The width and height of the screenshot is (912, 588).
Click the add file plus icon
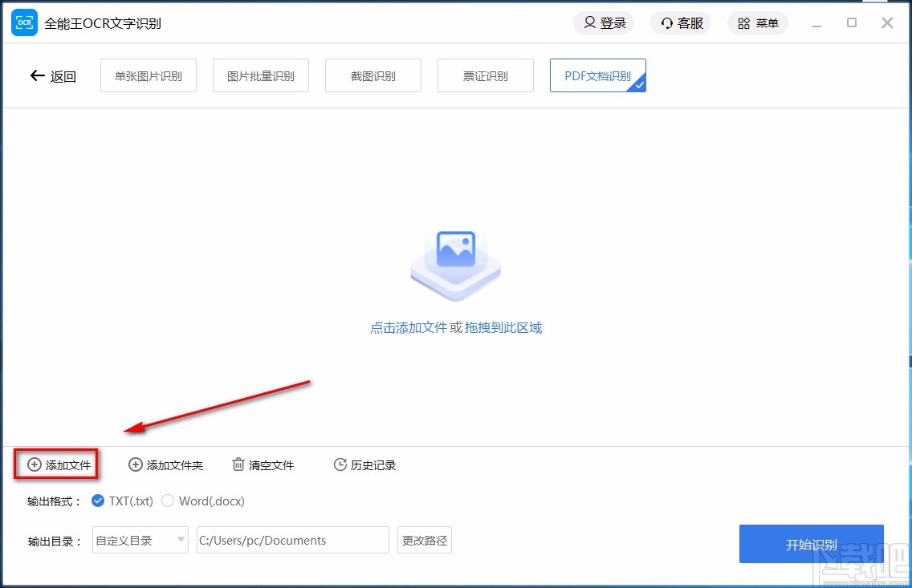34,464
